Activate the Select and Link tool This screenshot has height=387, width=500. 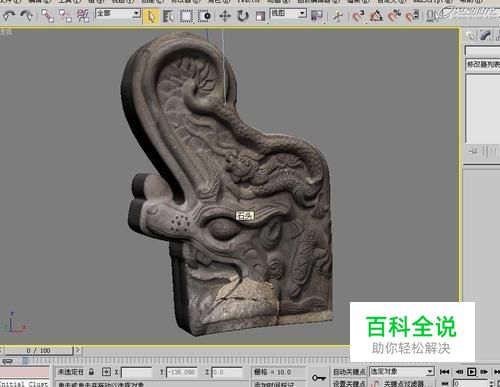point(47,16)
